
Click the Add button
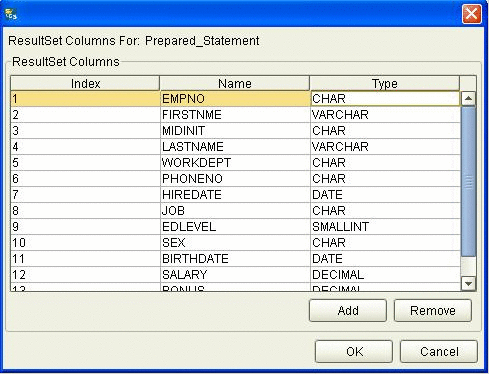pos(348,310)
